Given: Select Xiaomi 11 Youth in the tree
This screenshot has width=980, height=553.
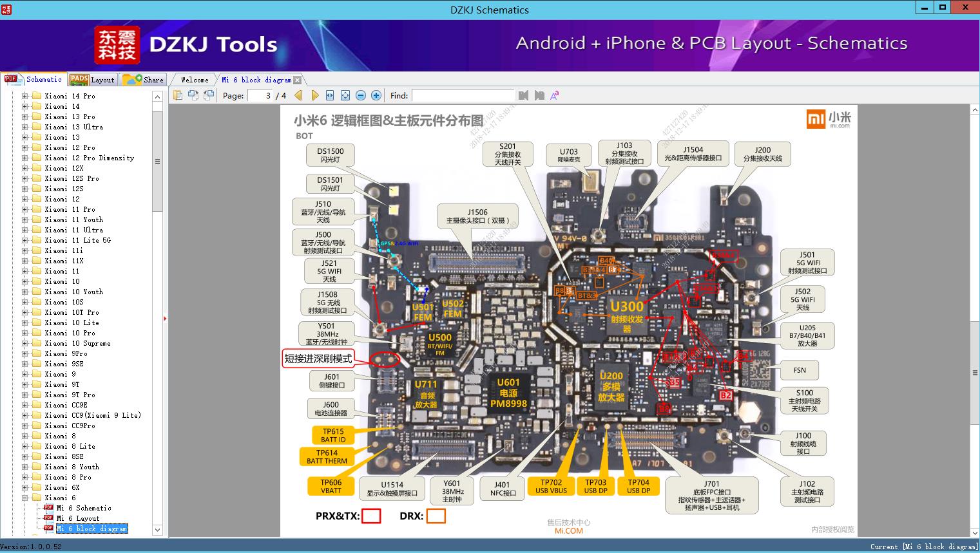Looking at the screenshot, I should 73,220.
